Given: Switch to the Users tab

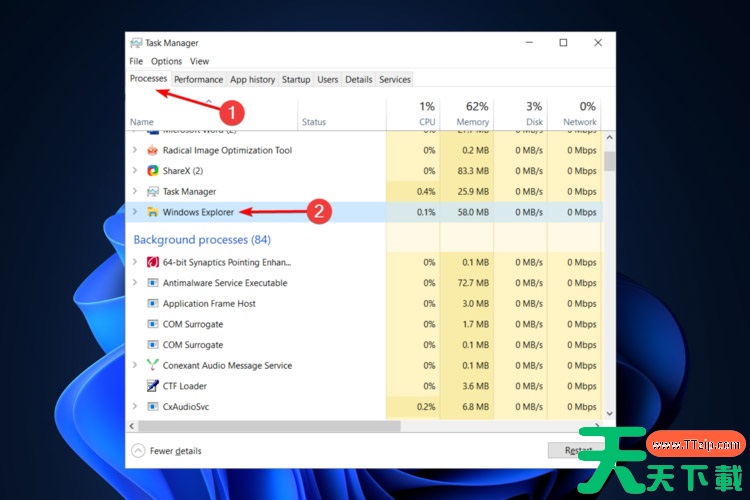Looking at the screenshot, I should click(328, 79).
